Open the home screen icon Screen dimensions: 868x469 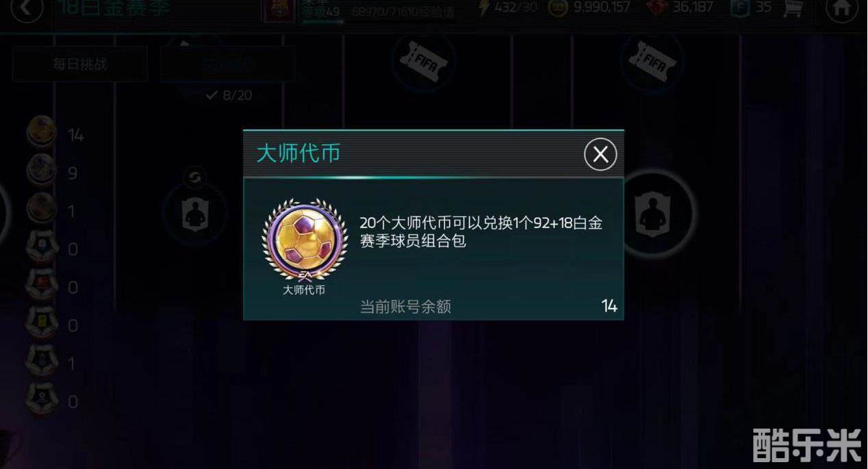(841, 10)
